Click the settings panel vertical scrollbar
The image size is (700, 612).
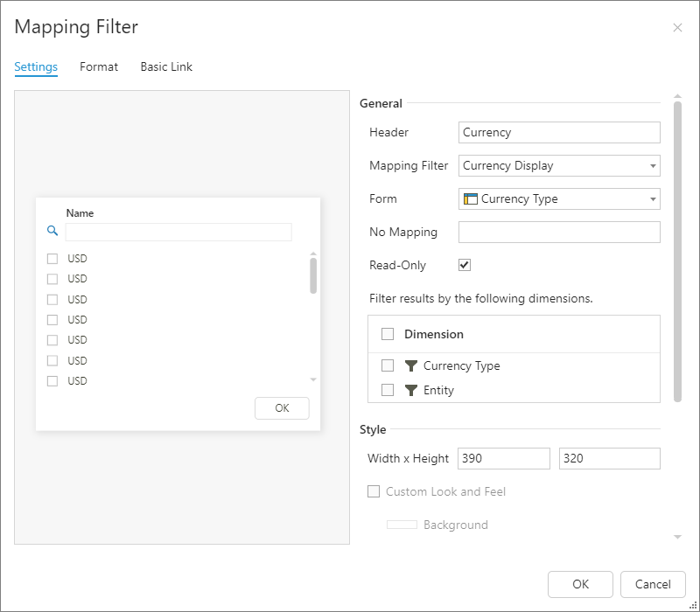click(x=677, y=252)
